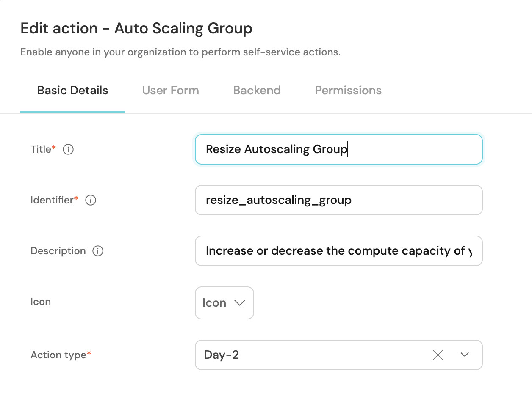Click the Identifier field resize_autoscaling_group

tap(338, 200)
